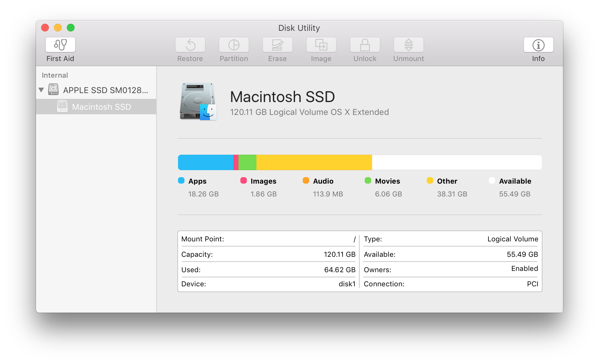Click the large hard drive Finder icon
The width and height of the screenshot is (599, 364).
click(198, 102)
